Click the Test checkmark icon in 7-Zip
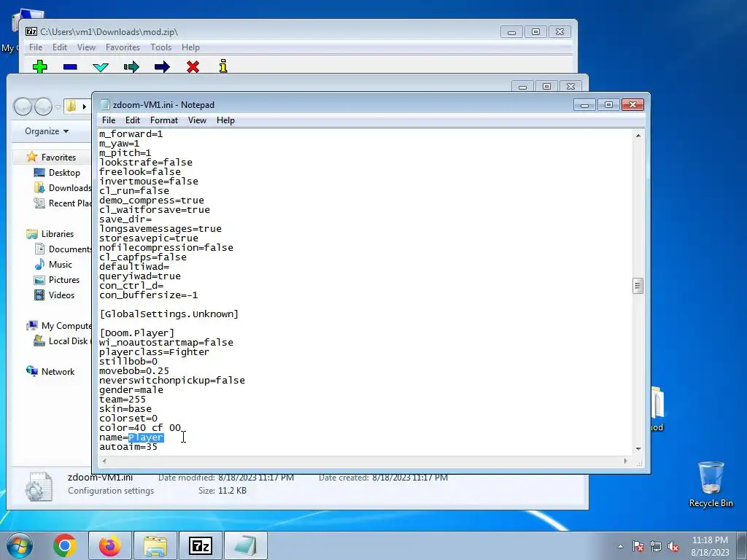Viewport: 747px width, 560px height. click(101, 67)
